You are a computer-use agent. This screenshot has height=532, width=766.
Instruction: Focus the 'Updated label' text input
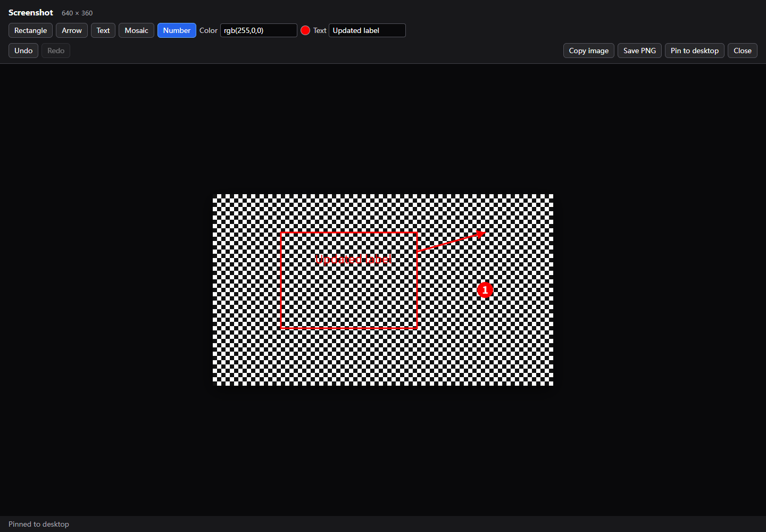pyautogui.click(x=367, y=30)
